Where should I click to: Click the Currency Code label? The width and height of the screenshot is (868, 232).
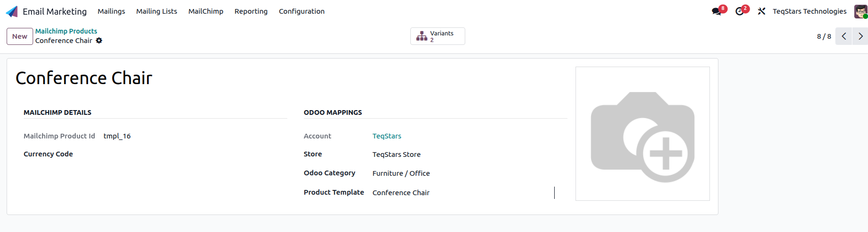click(x=48, y=154)
